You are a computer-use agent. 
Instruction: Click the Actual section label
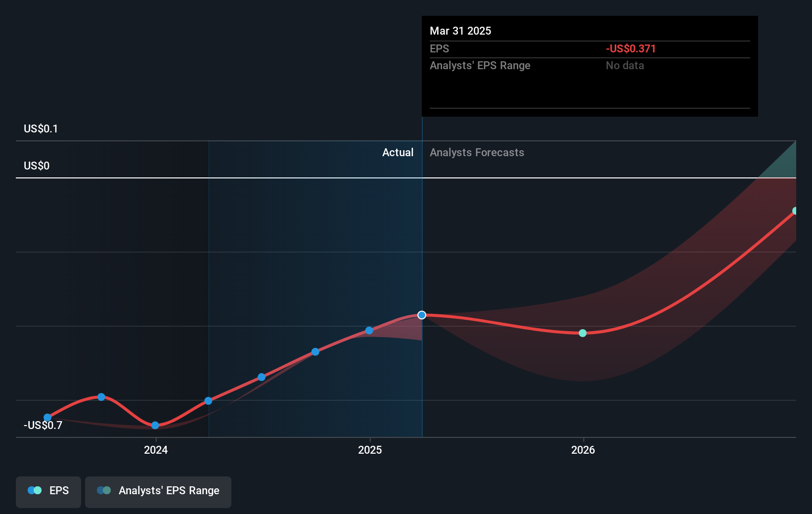[x=398, y=153]
